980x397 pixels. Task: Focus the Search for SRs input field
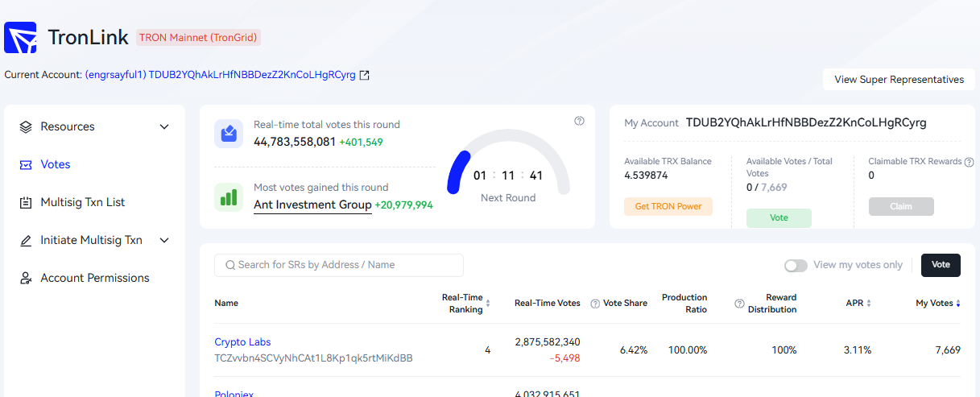point(339,265)
